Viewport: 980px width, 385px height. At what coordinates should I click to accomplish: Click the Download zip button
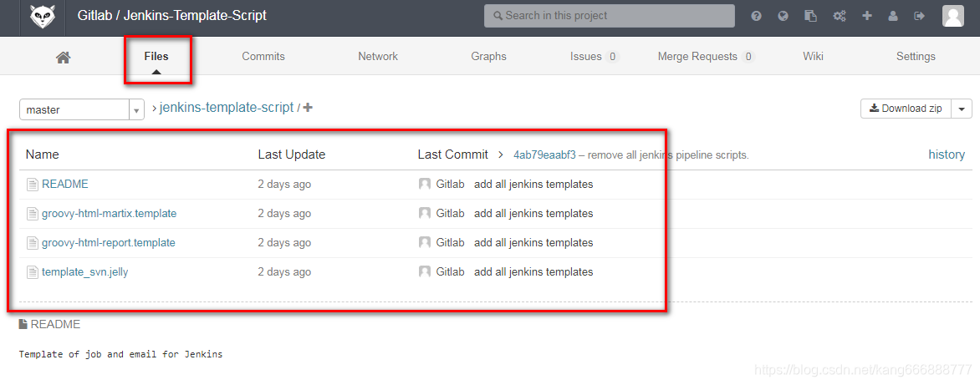click(906, 109)
